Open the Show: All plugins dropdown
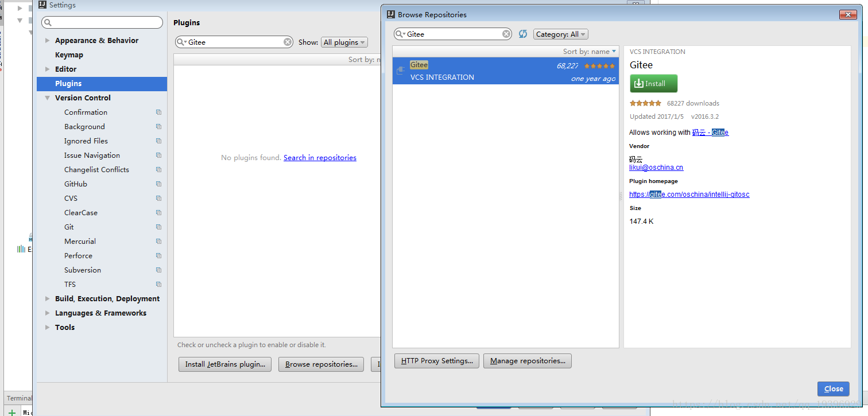Screen dimensions: 868x416 pyautogui.click(x=344, y=42)
